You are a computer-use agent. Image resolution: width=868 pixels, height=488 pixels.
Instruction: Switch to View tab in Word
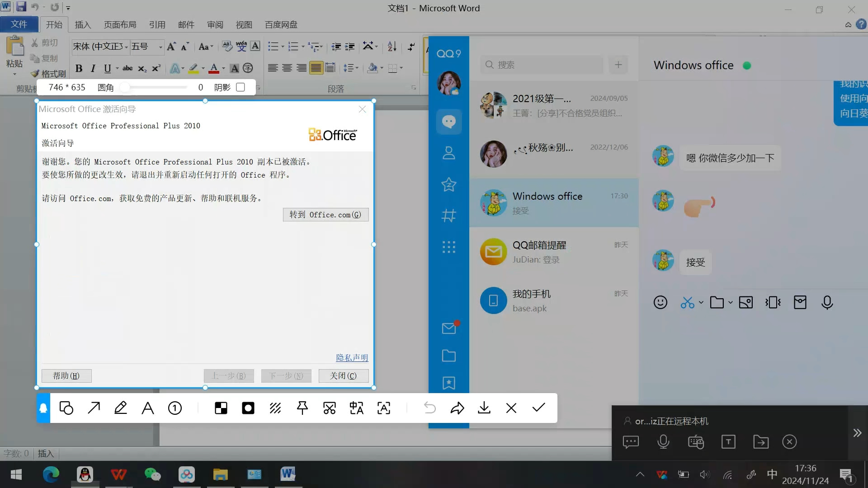tap(244, 24)
